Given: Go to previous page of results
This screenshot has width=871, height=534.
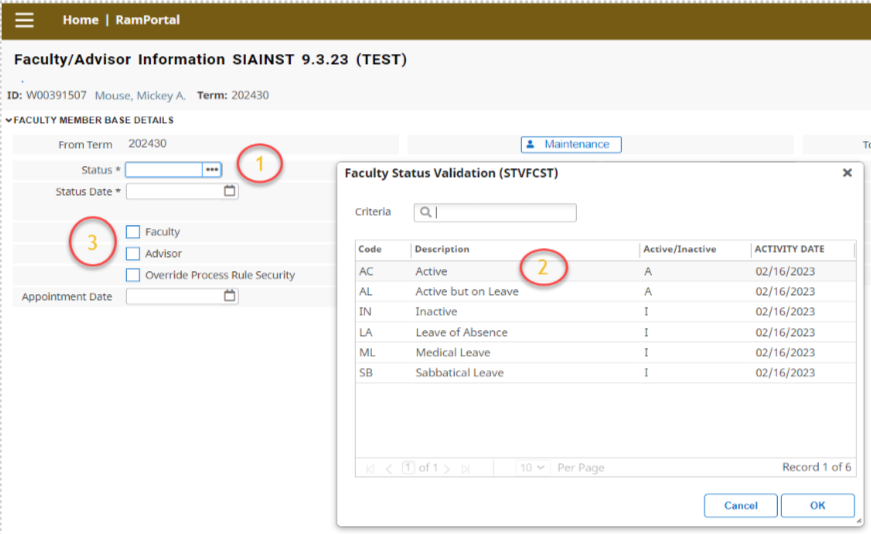Looking at the screenshot, I should (x=388, y=468).
